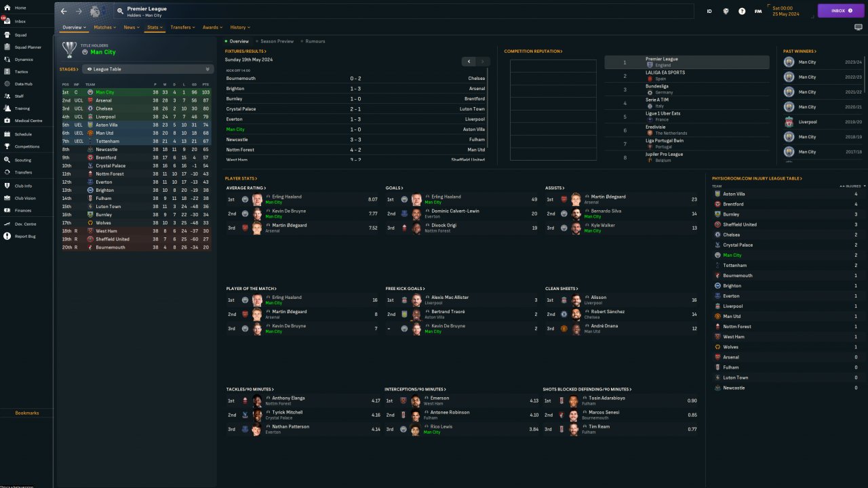Select the Rumours view
868x488 pixels.
313,41
